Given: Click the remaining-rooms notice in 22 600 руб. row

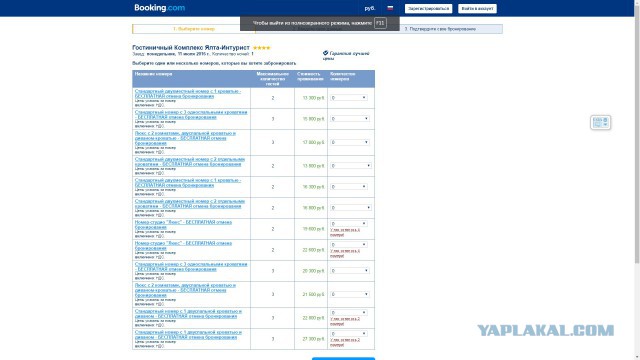Looking at the screenshot, I should coord(345,253).
